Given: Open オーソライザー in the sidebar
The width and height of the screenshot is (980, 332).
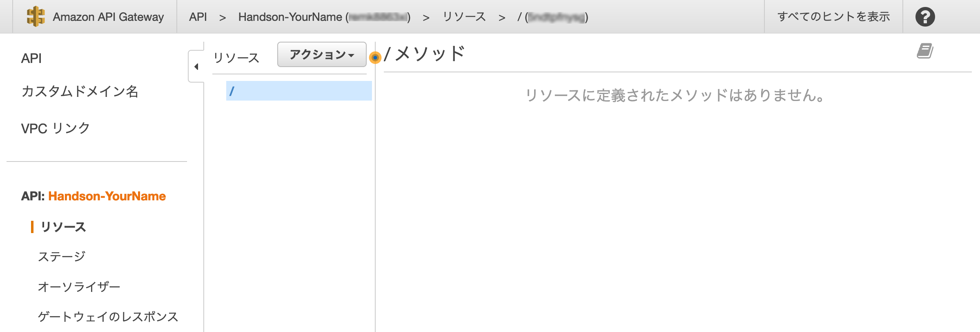Looking at the screenshot, I should pyautogui.click(x=79, y=287).
